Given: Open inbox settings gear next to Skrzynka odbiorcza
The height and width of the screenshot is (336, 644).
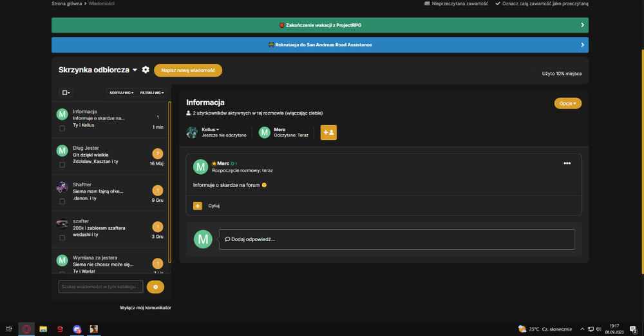Looking at the screenshot, I should [146, 70].
